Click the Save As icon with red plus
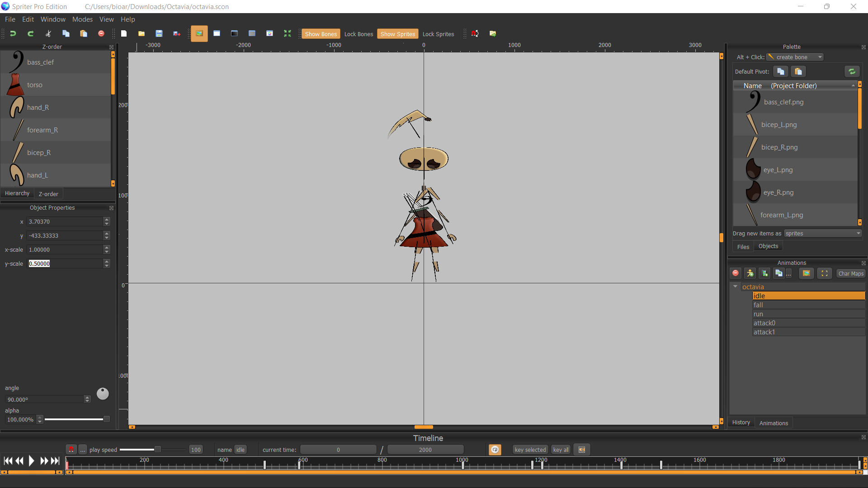The width and height of the screenshot is (868, 488). click(177, 33)
